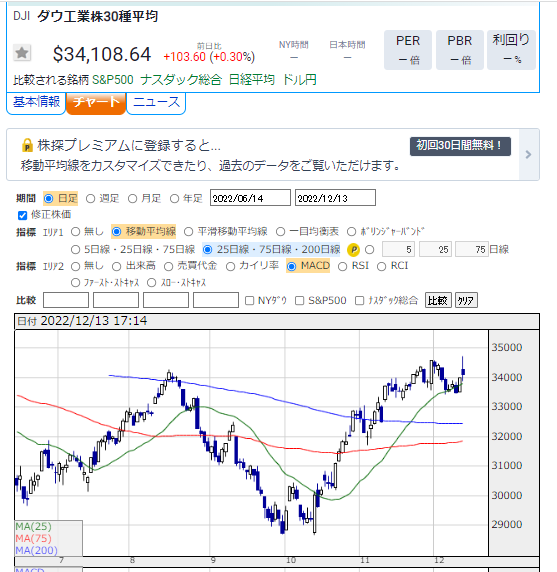Open the 基本情報 tab
The height and width of the screenshot is (572, 557).
[36, 103]
